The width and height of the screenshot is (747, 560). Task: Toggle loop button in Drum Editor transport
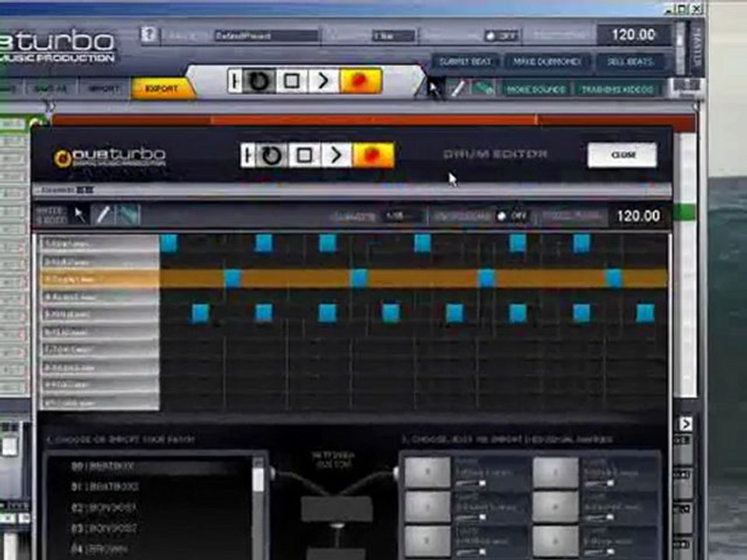(272, 155)
